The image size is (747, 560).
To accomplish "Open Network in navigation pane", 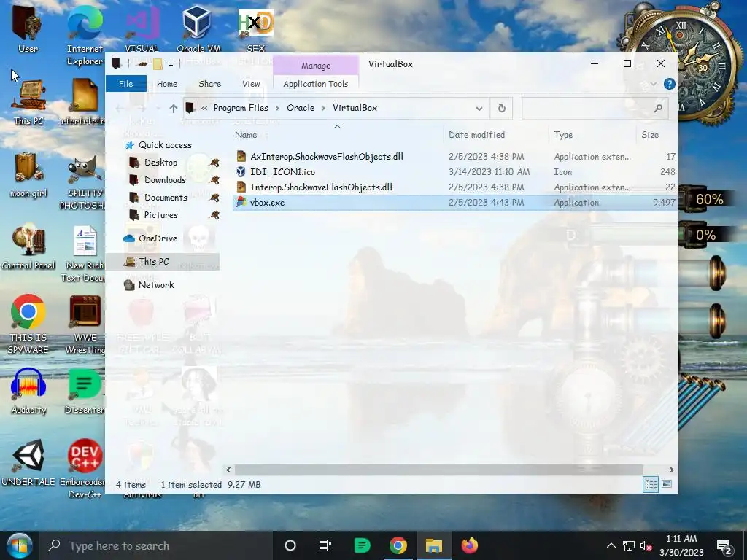I will 156,285.
